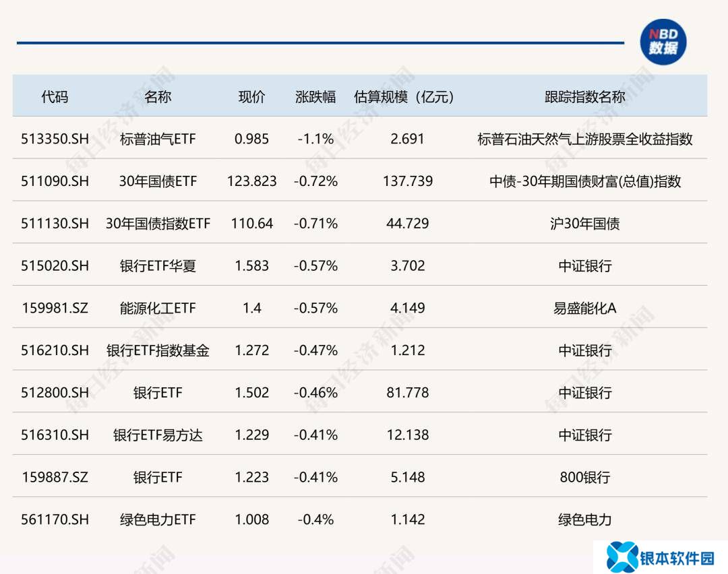Screen dimensions: 728x574
Task: Click the 估算规模（亿元） column header
Action: [x=404, y=96]
